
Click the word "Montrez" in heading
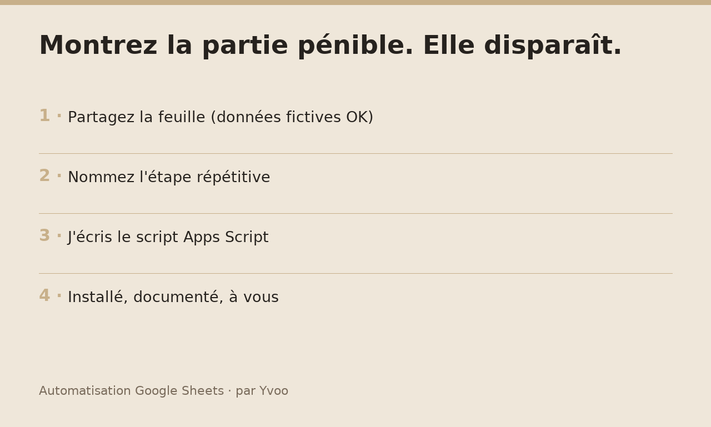(x=98, y=45)
